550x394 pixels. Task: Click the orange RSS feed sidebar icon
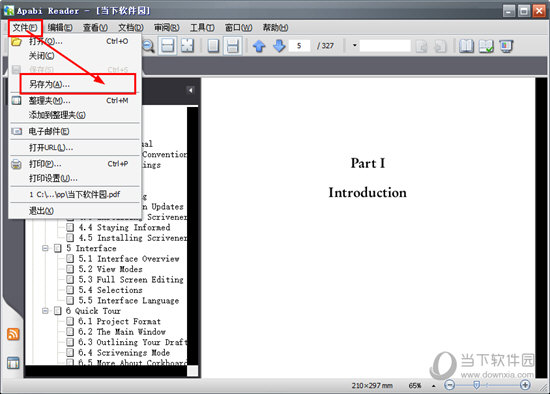(x=13, y=334)
